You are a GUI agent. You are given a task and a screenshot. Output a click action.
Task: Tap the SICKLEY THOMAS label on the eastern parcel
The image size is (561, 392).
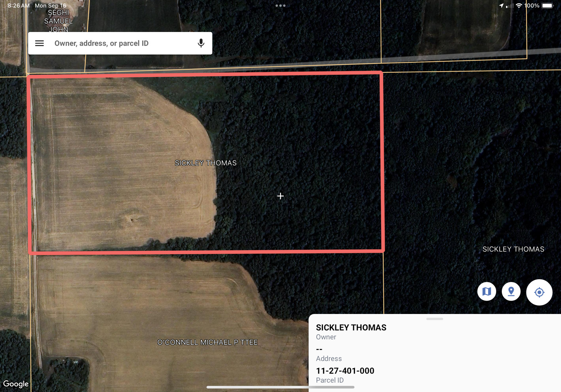click(513, 249)
